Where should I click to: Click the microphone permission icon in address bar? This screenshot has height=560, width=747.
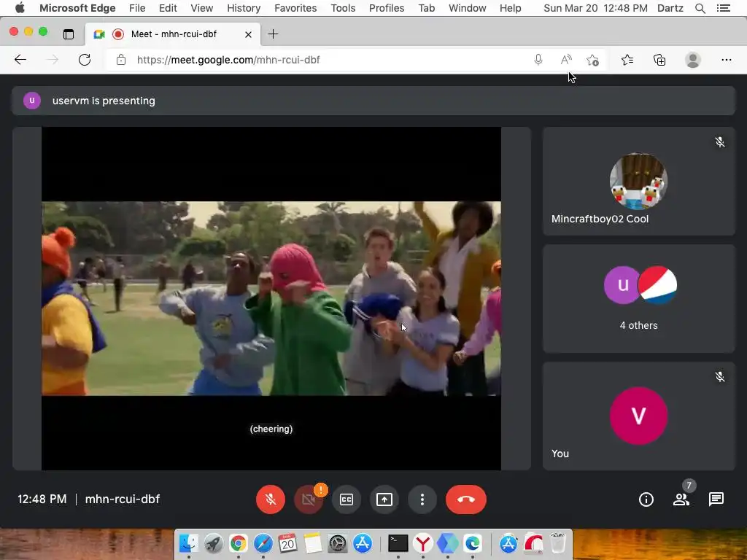pyautogui.click(x=538, y=60)
